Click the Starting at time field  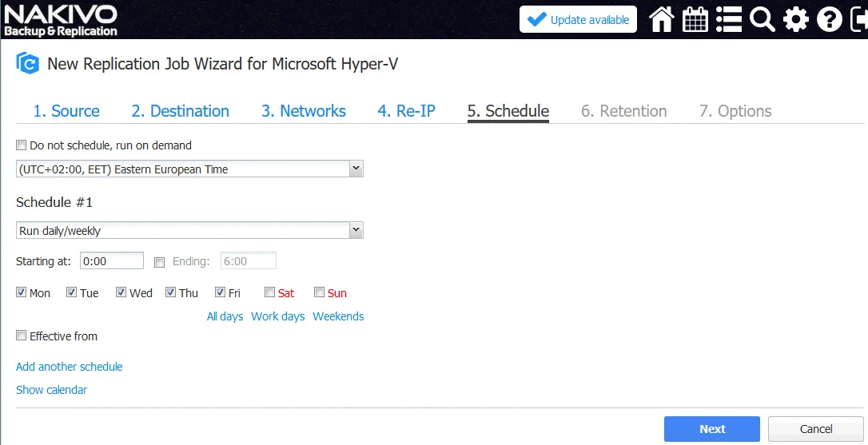pyautogui.click(x=111, y=261)
